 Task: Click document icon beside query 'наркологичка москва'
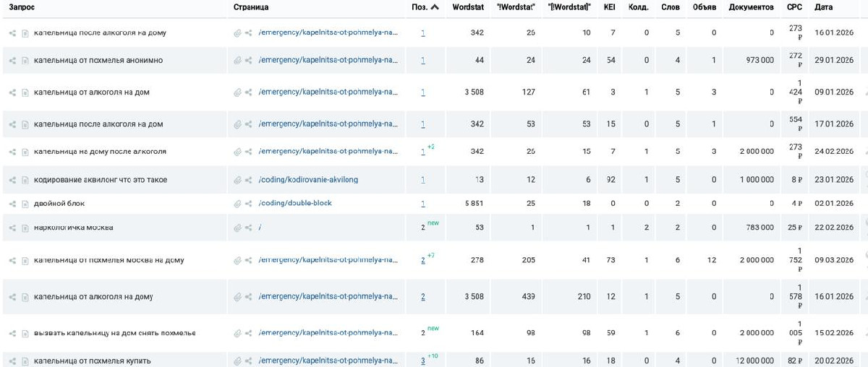25,228
